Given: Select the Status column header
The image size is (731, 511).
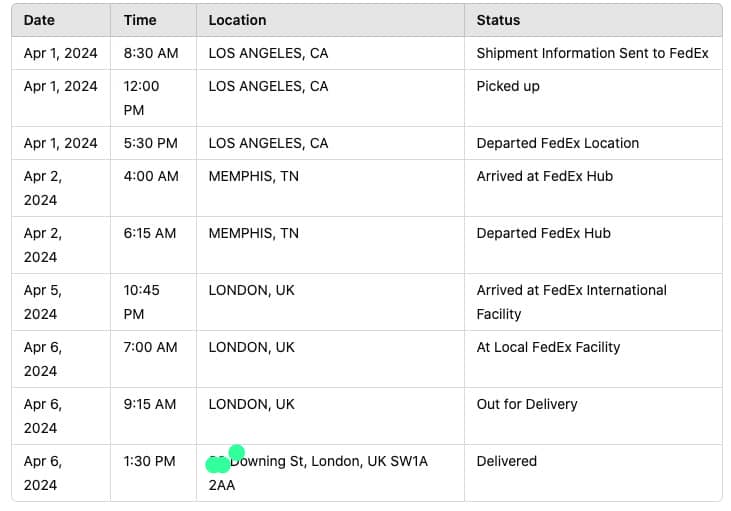Looking at the screenshot, I should point(498,20).
